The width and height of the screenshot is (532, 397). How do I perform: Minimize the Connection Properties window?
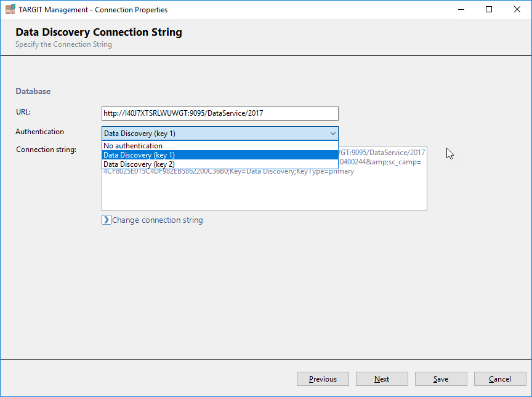coord(461,9)
